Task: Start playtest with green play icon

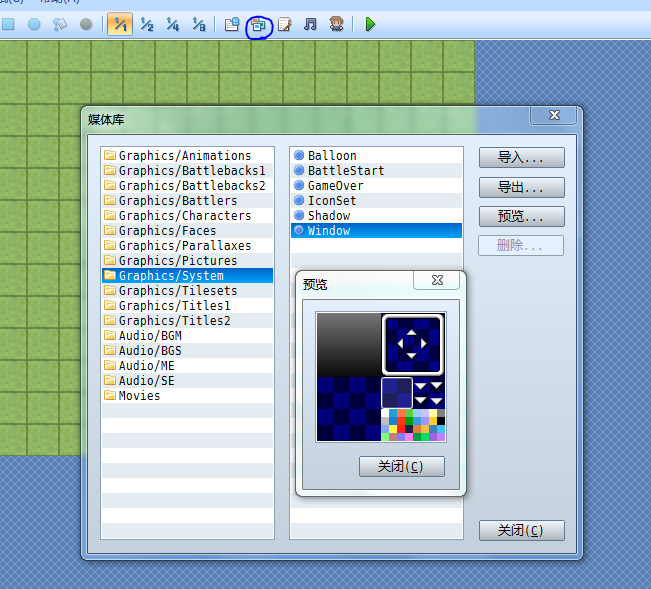Action: pyautogui.click(x=370, y=24)
